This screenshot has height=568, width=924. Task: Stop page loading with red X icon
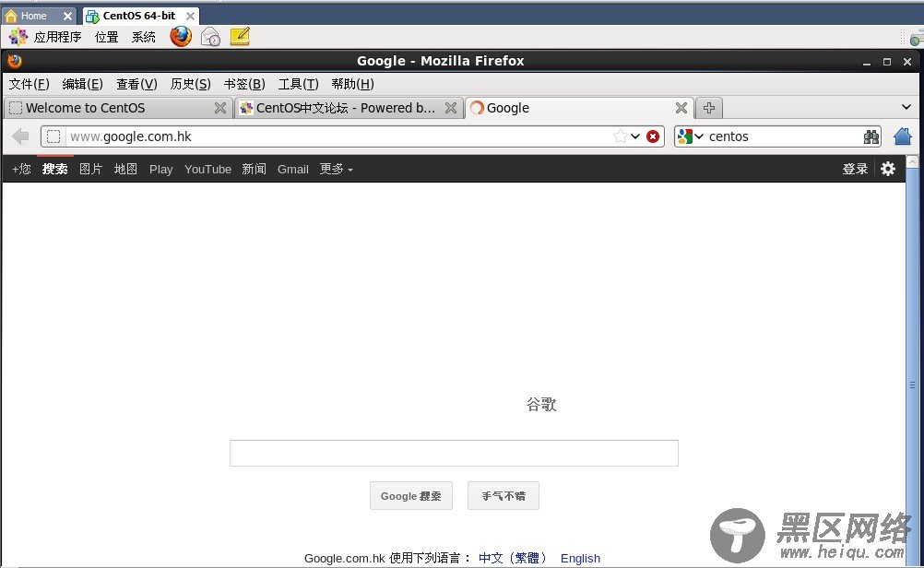(x=652, y=136)
